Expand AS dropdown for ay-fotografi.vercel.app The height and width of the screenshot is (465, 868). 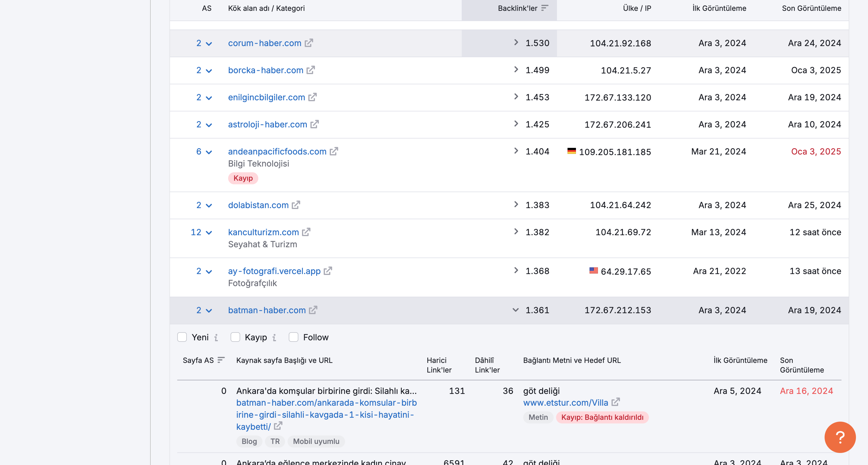[209, 272]
